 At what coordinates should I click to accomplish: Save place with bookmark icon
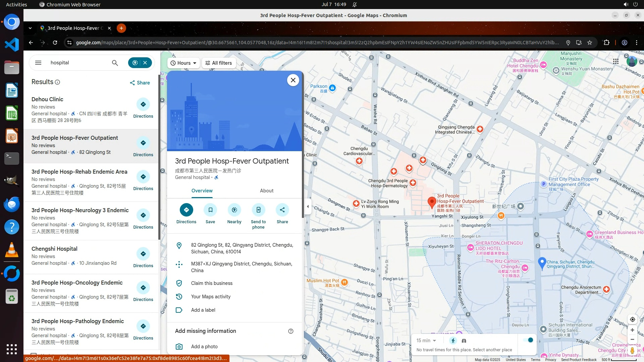(x=210, y=210)
